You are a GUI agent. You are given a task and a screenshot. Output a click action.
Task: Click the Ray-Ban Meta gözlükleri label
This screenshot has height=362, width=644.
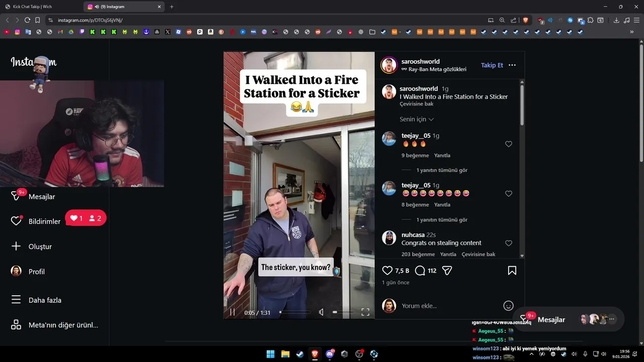point(434,69)
